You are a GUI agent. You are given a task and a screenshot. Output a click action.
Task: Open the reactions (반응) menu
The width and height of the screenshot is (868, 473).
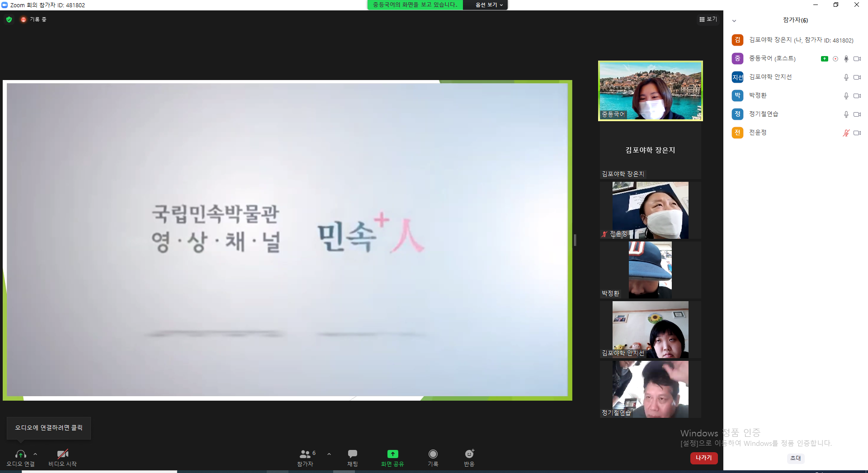click(x=469, y=458)
